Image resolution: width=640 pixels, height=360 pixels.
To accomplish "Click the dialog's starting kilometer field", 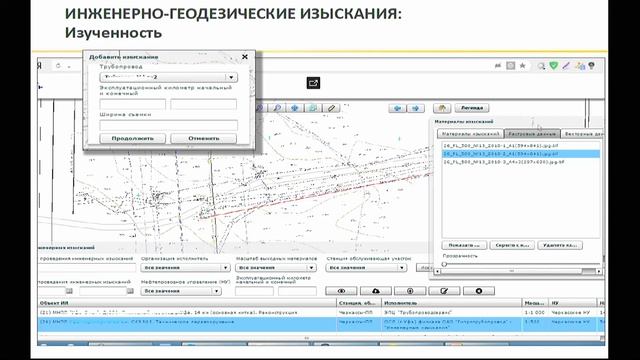I will coord(133,104).
